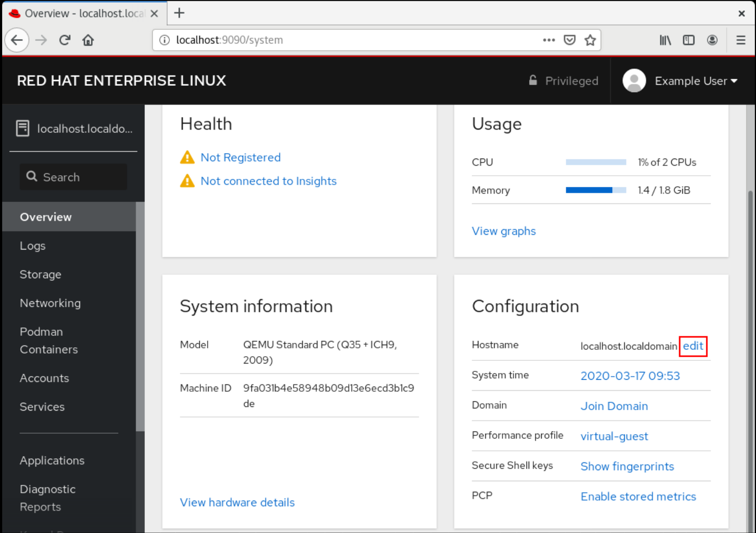This screenshot has width=756, height=533.
Task: Edit the hostname
Action: (x=693, y=346)
